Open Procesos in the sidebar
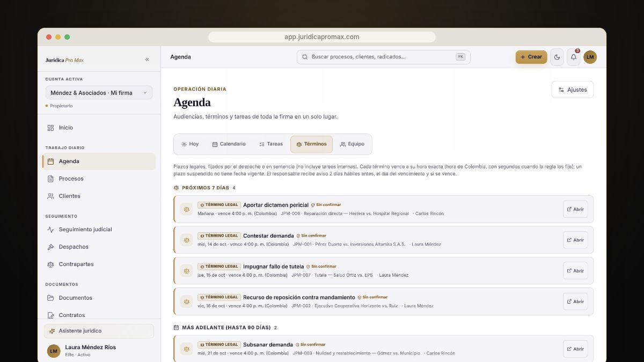Screen dimensions: 644x362 (99, 179)
